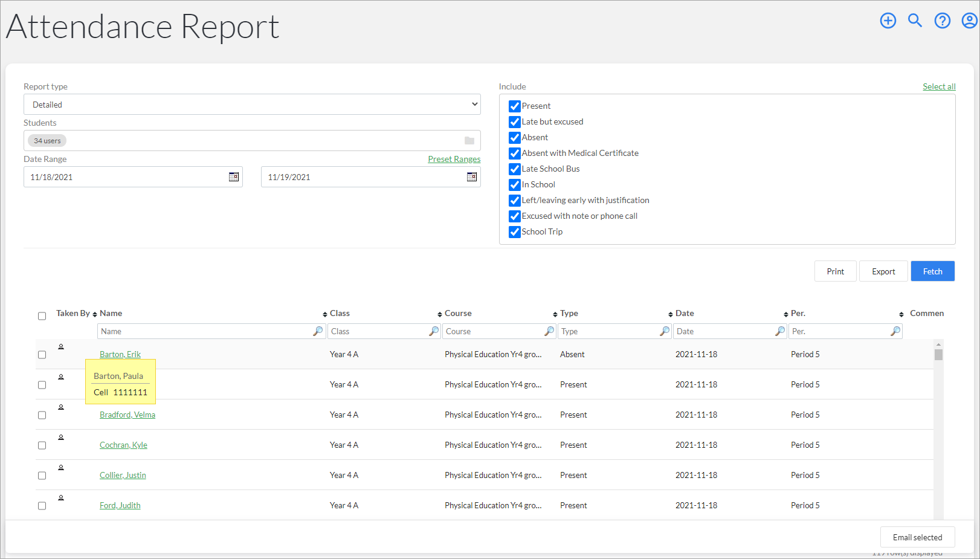This screenshot has height=559, width=980.
Task: Click the Course filter input field
Action: point(500,331)
